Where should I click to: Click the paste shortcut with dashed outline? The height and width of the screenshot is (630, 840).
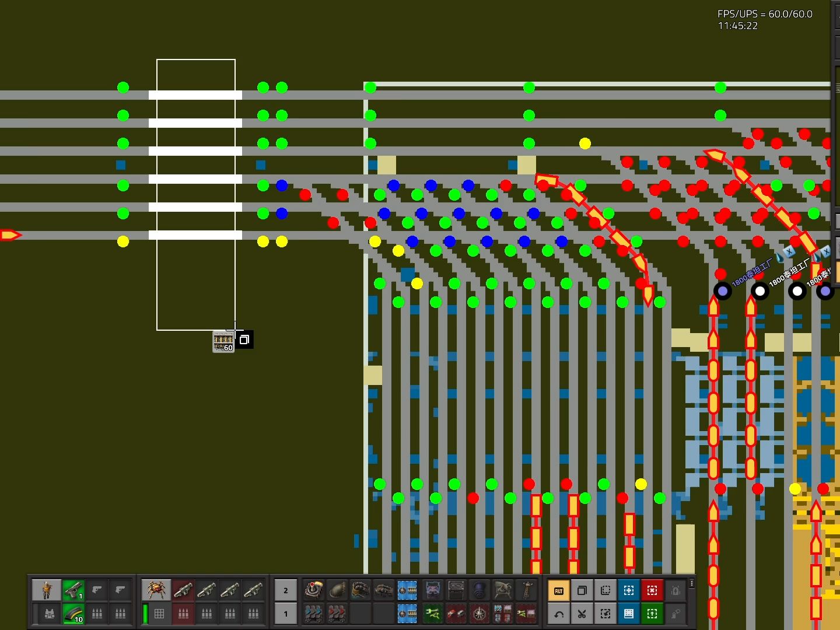click(x=605, y=590)
